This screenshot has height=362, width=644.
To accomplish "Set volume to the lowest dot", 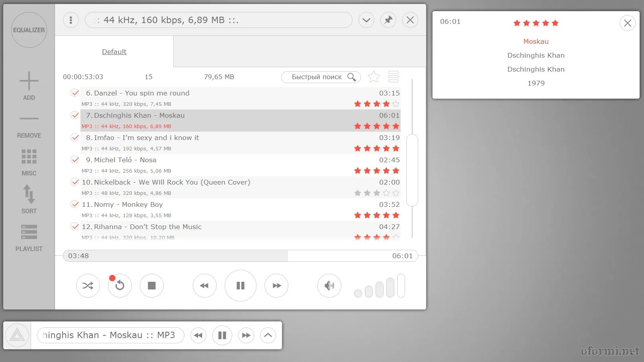I will pyautogui.click(x=358, y=294).
